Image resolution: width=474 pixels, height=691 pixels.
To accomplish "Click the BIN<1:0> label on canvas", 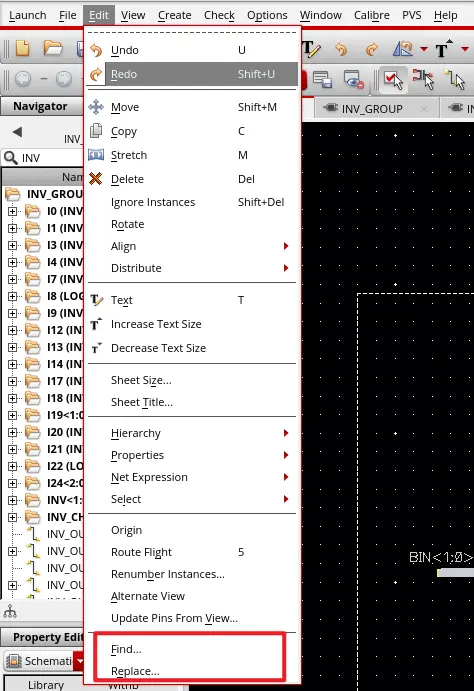I will pyautogui.click(x=441, y=557).
